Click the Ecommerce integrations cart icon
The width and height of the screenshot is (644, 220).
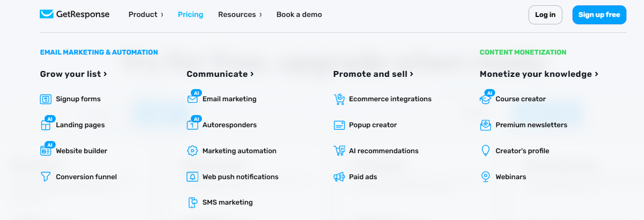[339, 99]
